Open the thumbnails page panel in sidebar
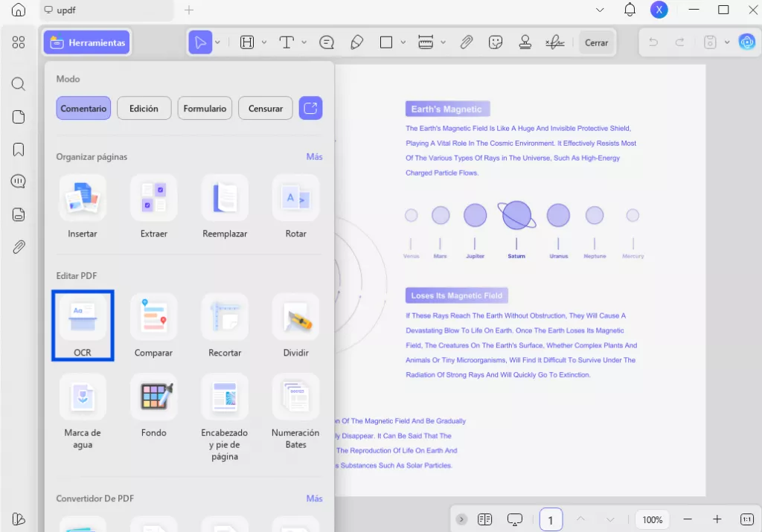Screen dimensions: 762x532 [x=19, y=117]
